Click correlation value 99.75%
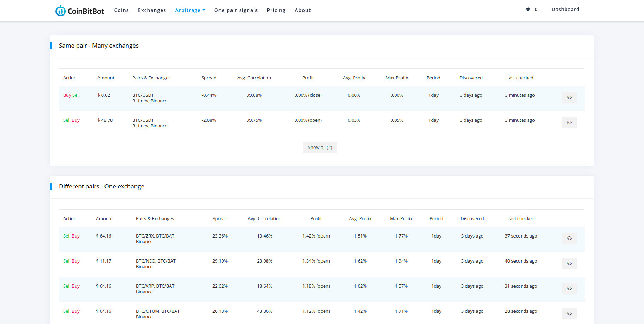The height and width of the screenshot is (324, 644). coord(254,120)
